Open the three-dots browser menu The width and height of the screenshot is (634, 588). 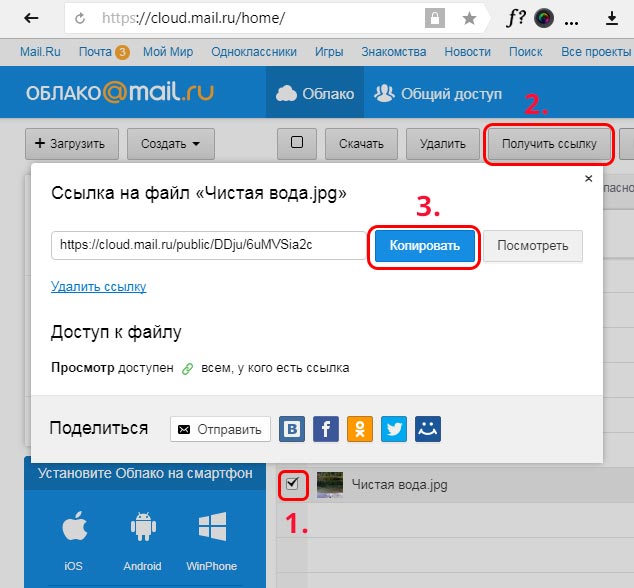tap(571, 23)
